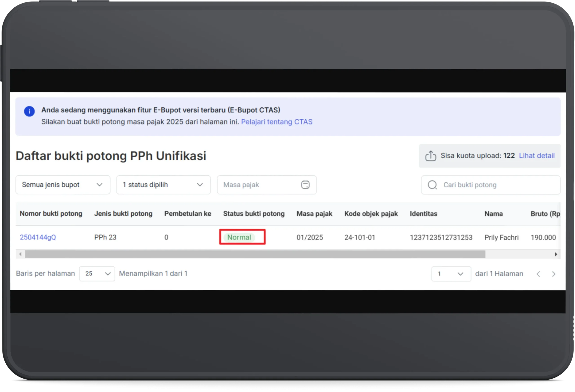This screenshot has height=392, width=575.
Task: Click the Status bukti potong column header
Action: click(x=254, y=214)
